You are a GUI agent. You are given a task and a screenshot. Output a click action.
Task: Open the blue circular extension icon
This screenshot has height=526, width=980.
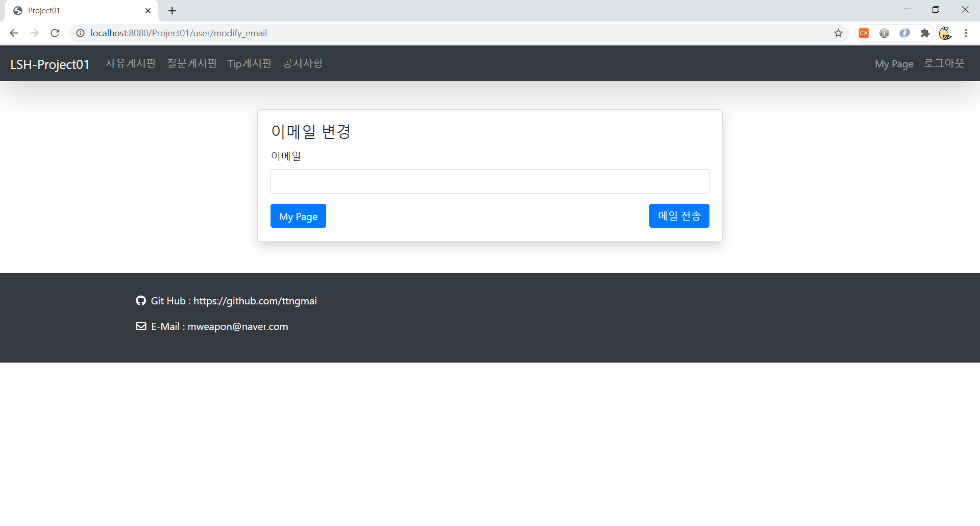(904, 33)
